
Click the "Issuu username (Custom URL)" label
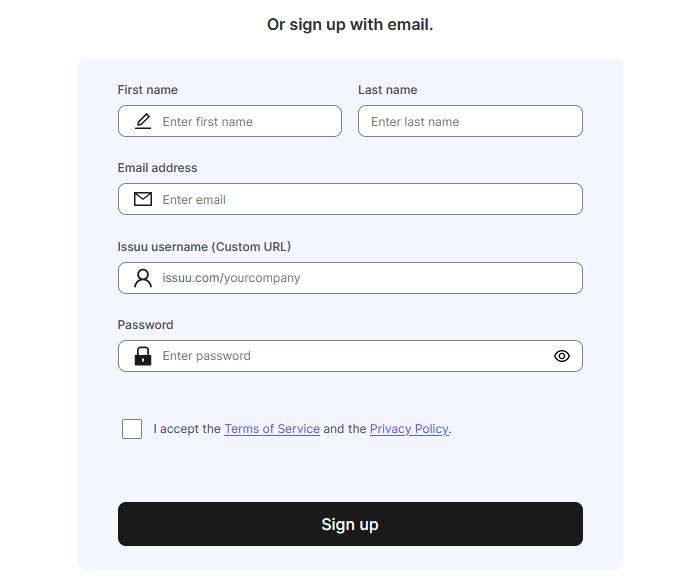[204, 247]
